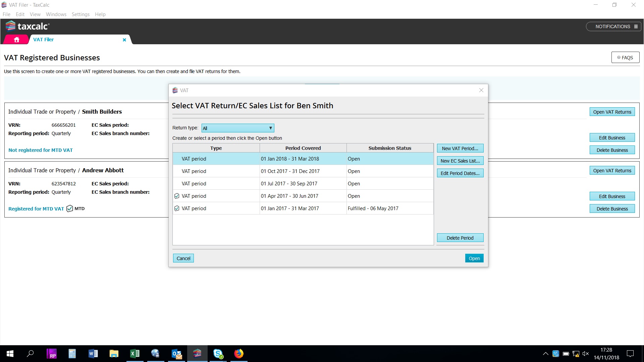Click the MTD shield badge for Andrew Abbott
Viewport: 644px width, 362px height.
(x=70, y=208)
